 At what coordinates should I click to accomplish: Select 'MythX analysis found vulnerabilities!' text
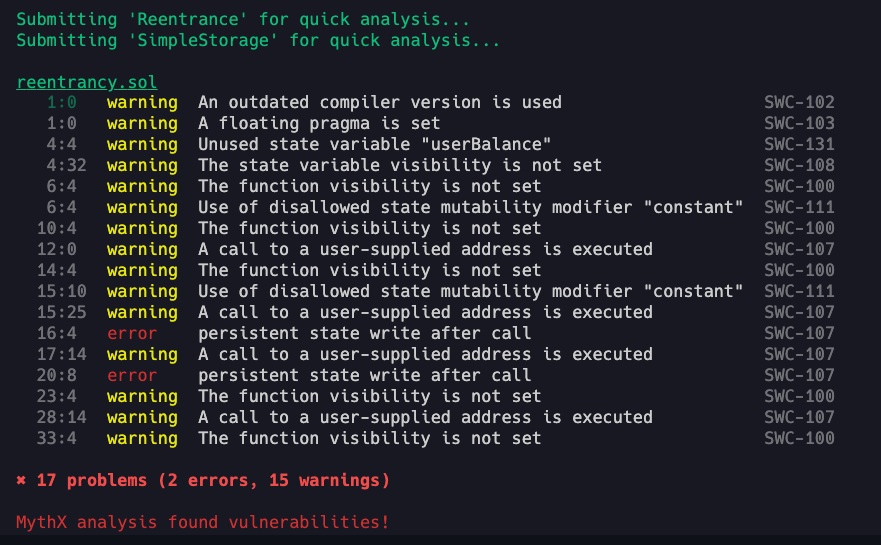click(x=203, y=523)
